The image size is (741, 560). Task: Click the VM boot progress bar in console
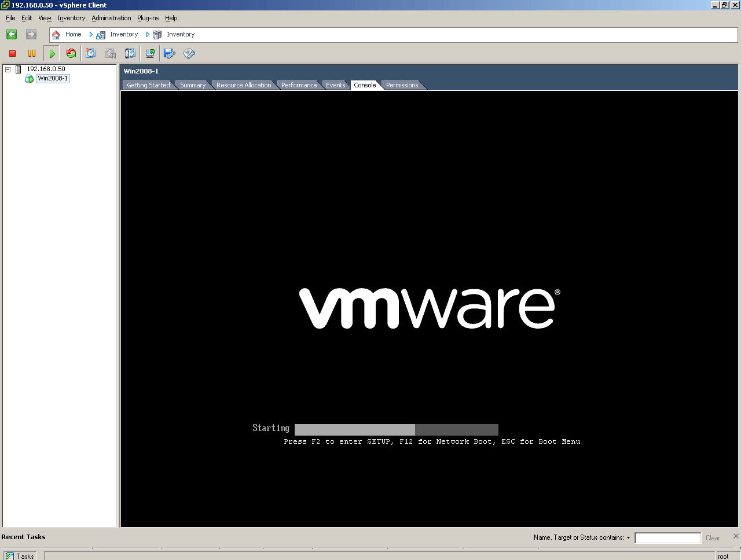pos(397,430)
